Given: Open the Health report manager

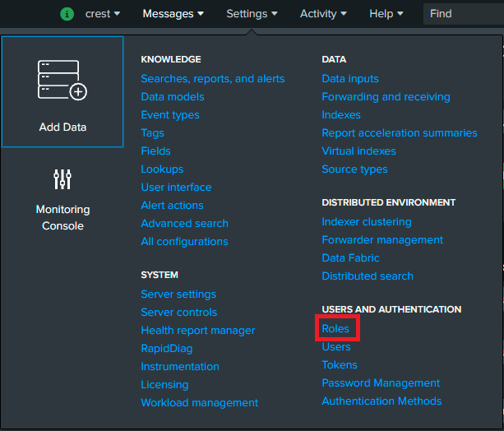Looking at the screenshot, I should 197,331.
